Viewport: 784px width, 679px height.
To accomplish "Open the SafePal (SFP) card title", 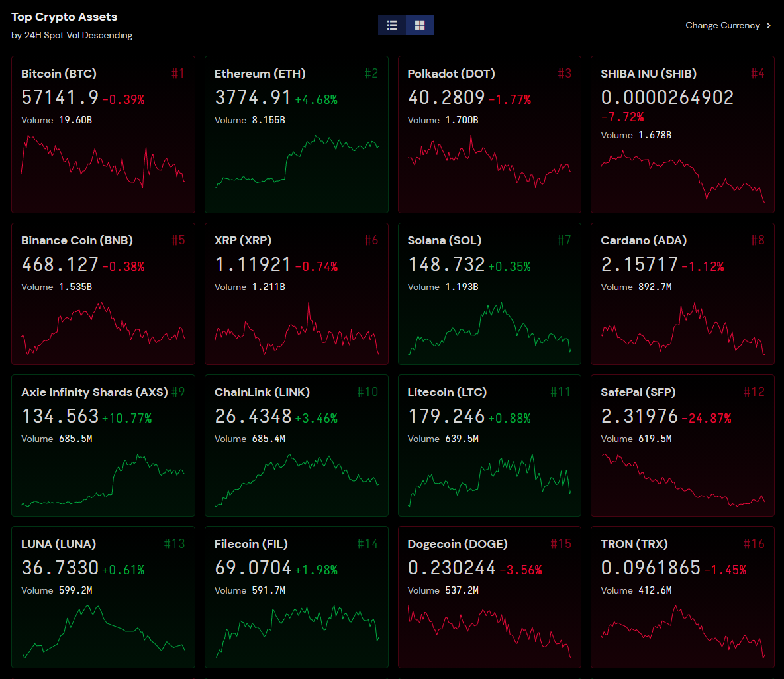I will click(638, 392).
